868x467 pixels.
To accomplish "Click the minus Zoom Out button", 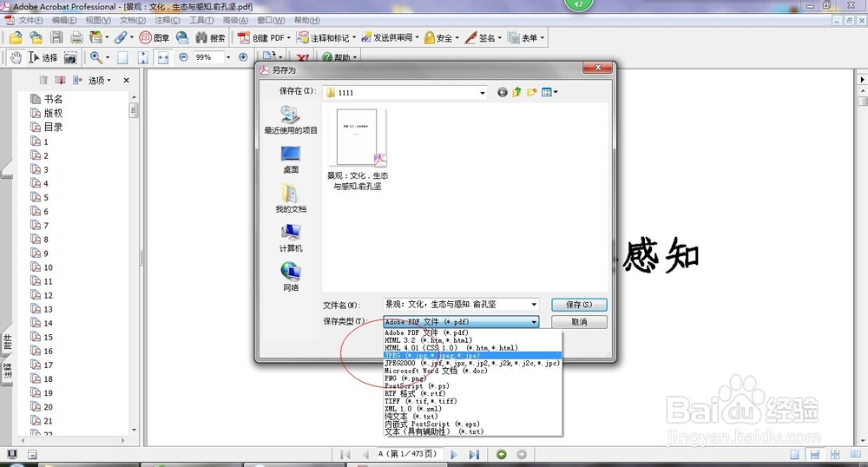I will coord(183,57).
